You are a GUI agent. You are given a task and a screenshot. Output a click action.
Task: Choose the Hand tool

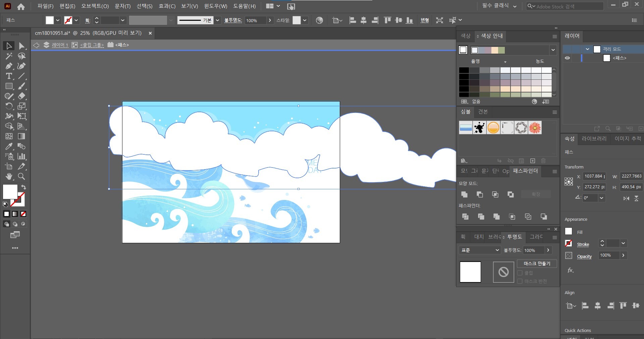point(9,177)
